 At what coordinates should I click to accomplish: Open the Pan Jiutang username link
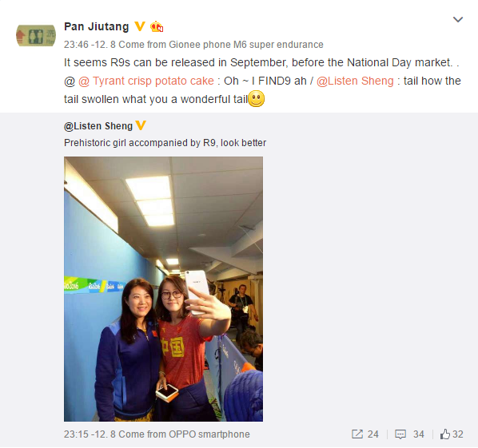tap(97, 27)
